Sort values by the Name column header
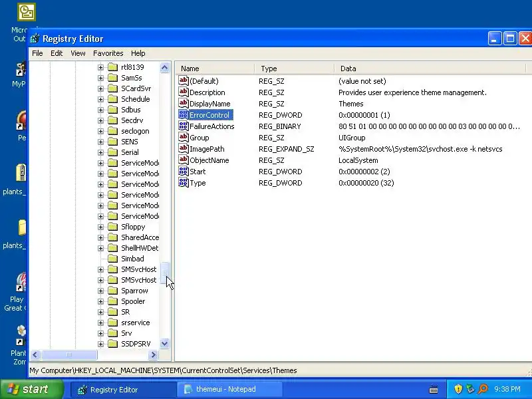This screenshot has height=399, width=532. 215,68
